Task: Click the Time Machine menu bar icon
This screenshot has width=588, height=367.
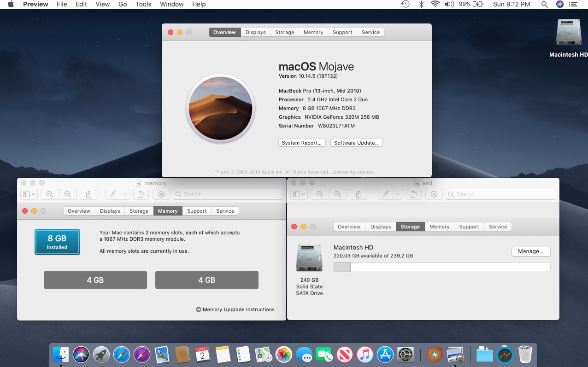Action: tap(405, 4)
